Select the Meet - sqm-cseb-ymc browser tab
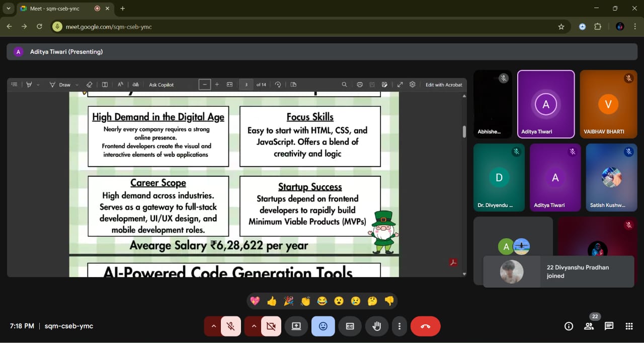 55,9
